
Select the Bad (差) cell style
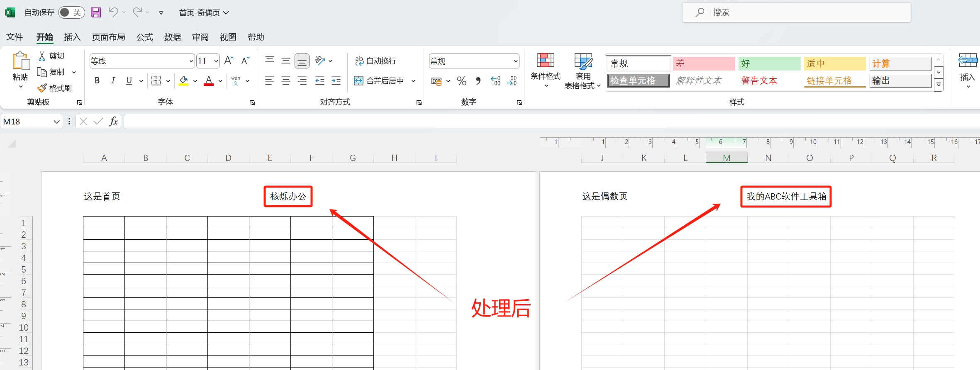(x=704, y=63)
